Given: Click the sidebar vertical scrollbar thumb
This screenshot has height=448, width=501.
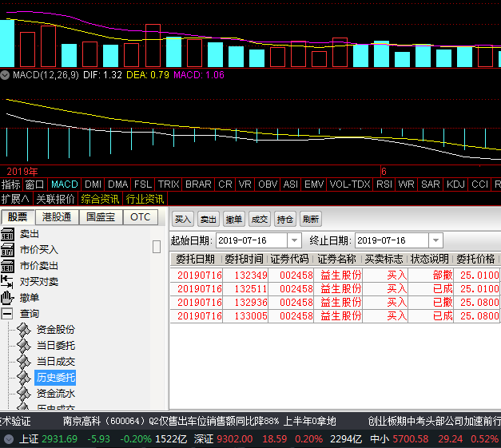Looking at the screenshot, I should point(157,247).
